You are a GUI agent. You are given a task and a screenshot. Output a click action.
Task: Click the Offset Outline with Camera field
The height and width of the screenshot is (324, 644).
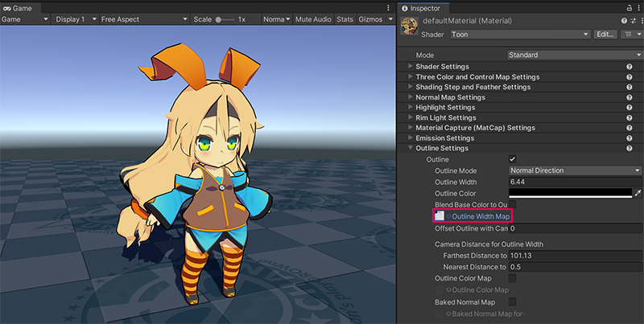(x=575, y=228)
